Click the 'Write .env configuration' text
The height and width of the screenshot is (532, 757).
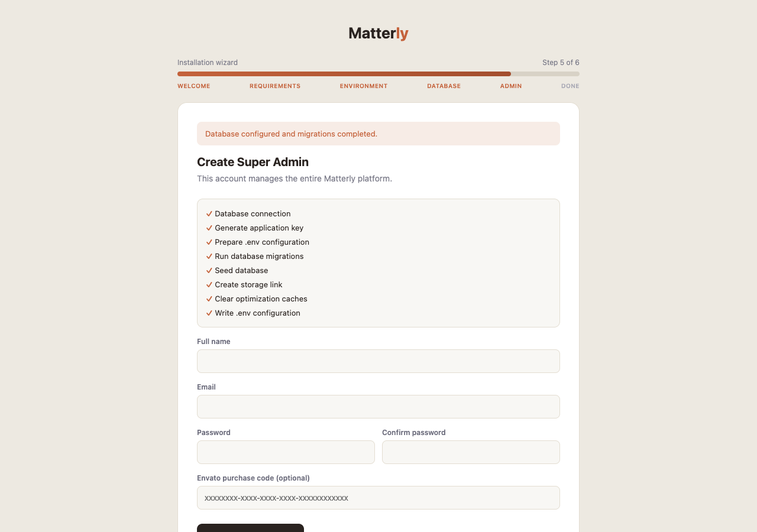(257, 313)
